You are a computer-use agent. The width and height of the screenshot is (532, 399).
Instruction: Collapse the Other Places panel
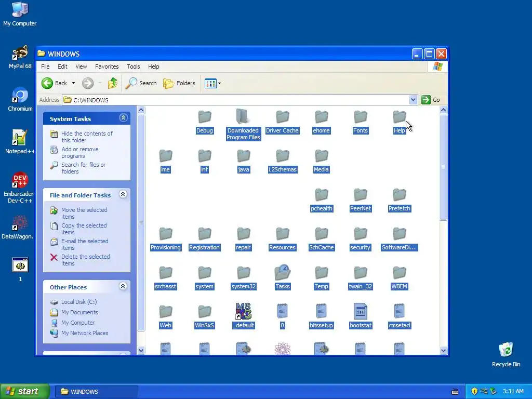point(123,286)
